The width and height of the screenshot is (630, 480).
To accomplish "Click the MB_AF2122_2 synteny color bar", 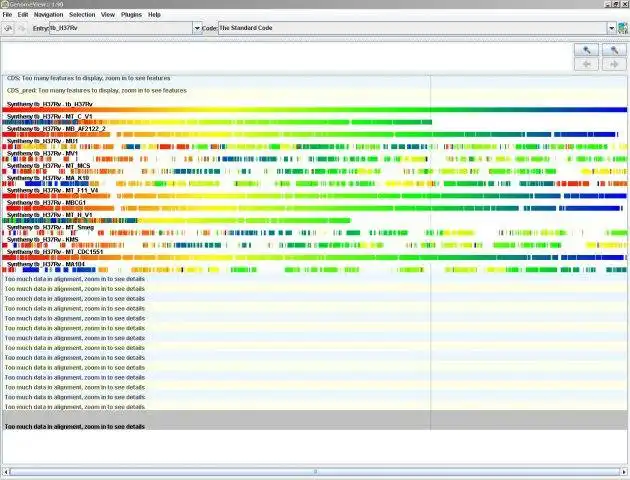I will pos(310,134).
